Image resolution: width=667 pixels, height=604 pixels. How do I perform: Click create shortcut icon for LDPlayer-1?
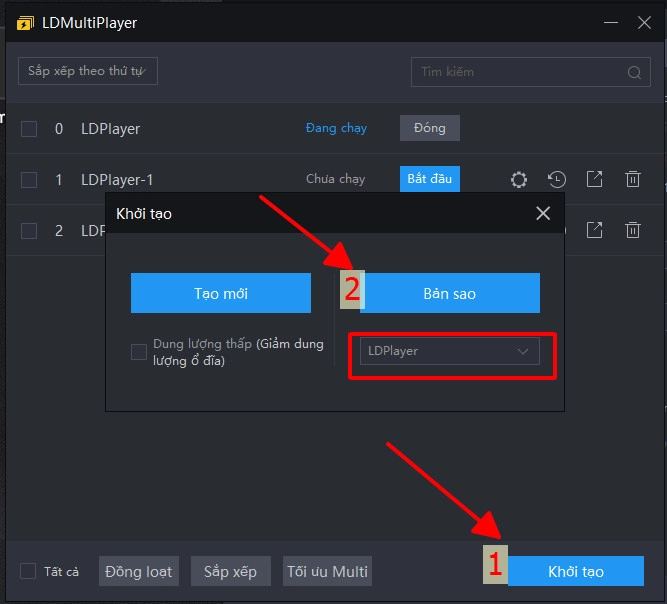(x=594, y=180)
